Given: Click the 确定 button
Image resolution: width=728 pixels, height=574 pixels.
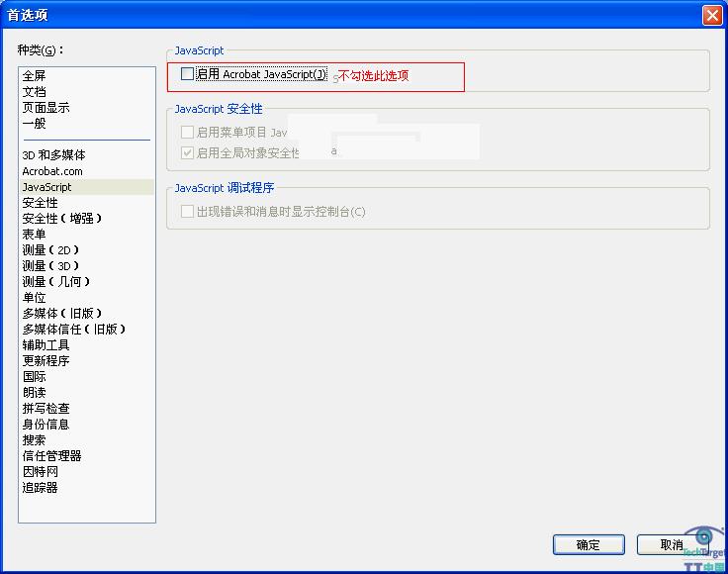Looking at the screenshot, I should point(588,544).
